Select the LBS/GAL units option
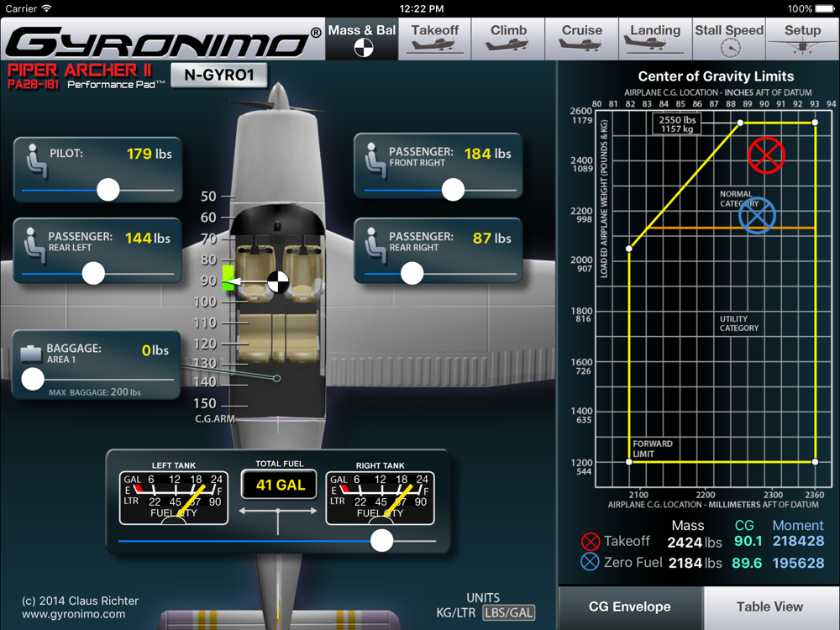This screenshot has height=630, width=840. pos(508,613)
